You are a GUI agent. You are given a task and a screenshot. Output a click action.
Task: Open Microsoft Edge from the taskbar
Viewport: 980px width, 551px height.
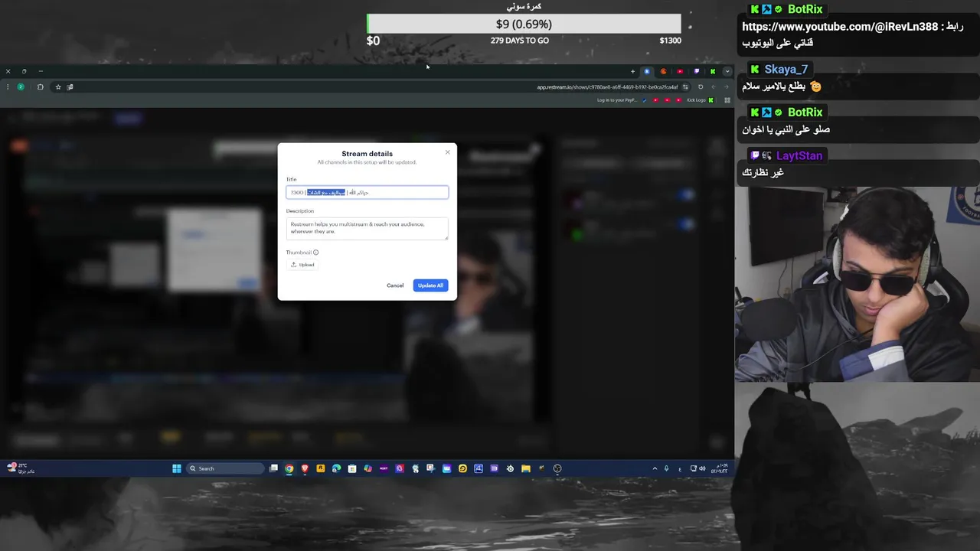[x=336, y=468]
